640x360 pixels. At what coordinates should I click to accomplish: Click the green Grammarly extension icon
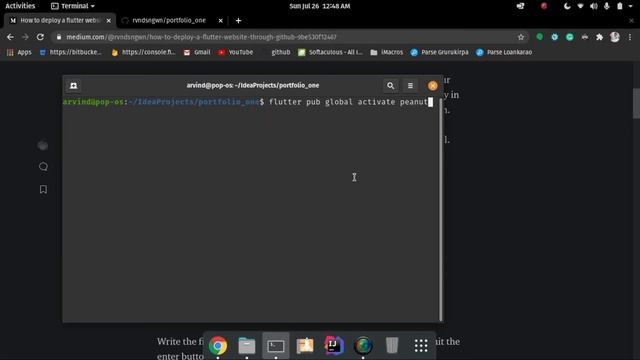(x=570, y=37)
